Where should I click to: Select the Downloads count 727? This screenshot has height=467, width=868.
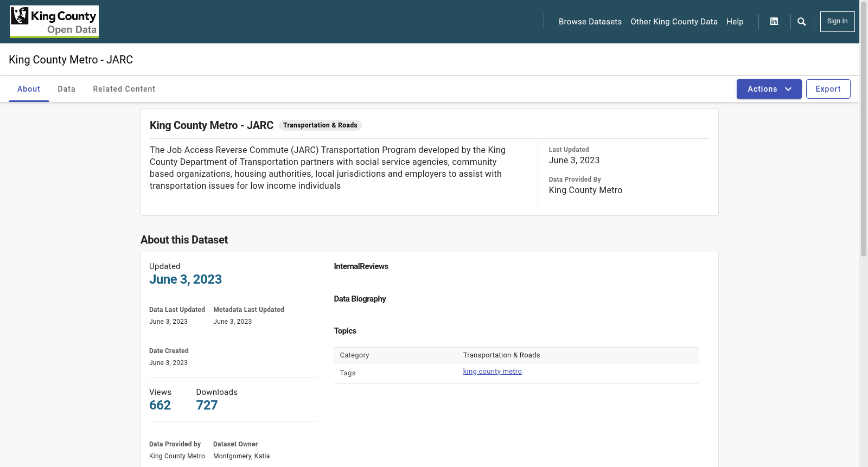click(x=207, y=405)
